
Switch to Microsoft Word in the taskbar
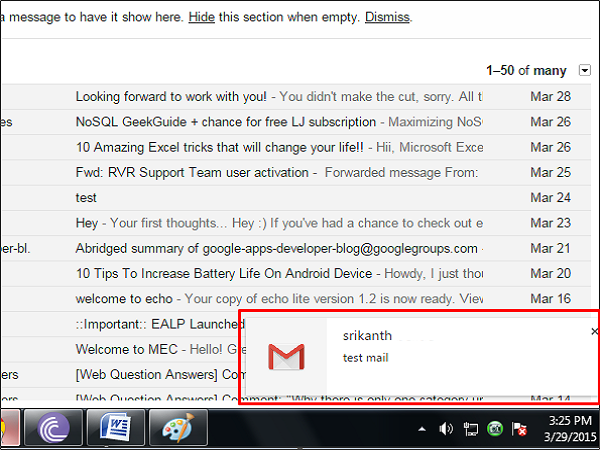click(116, 428)
